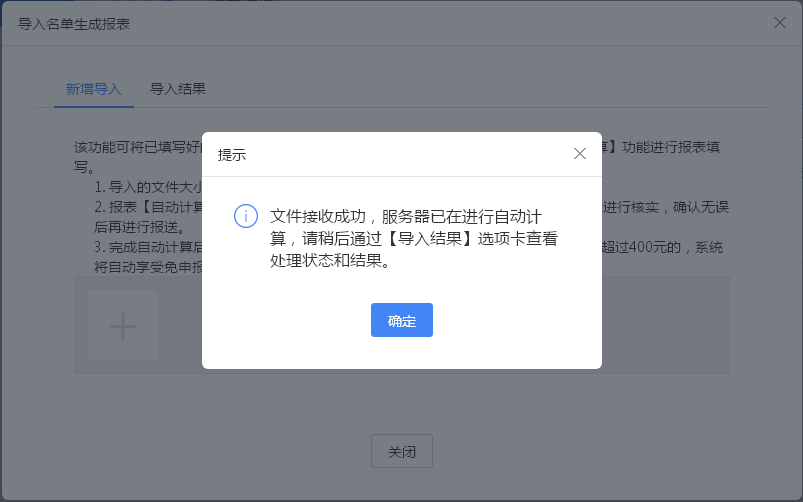
Task: Click the 提示 dialog title text
Action: click(232, 155)
